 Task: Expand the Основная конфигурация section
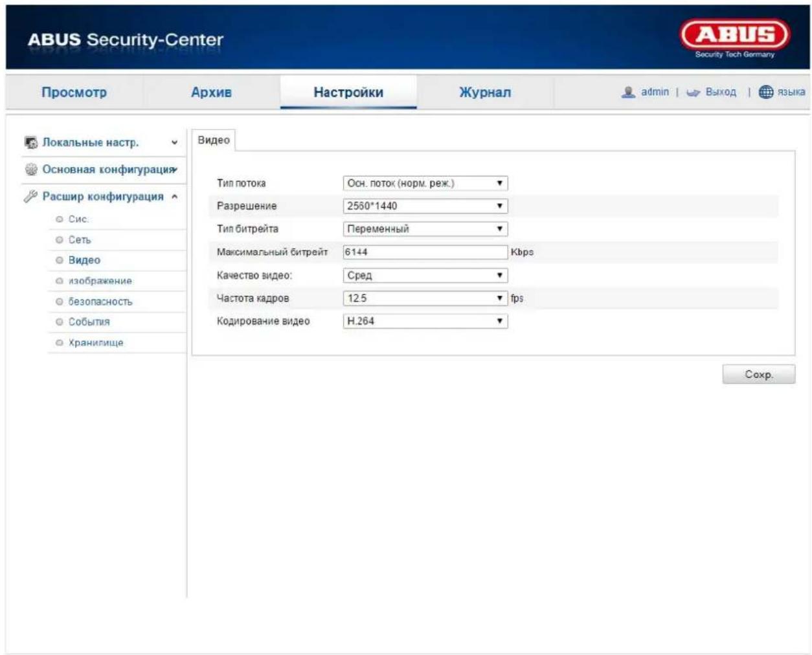tap(102, 170)
